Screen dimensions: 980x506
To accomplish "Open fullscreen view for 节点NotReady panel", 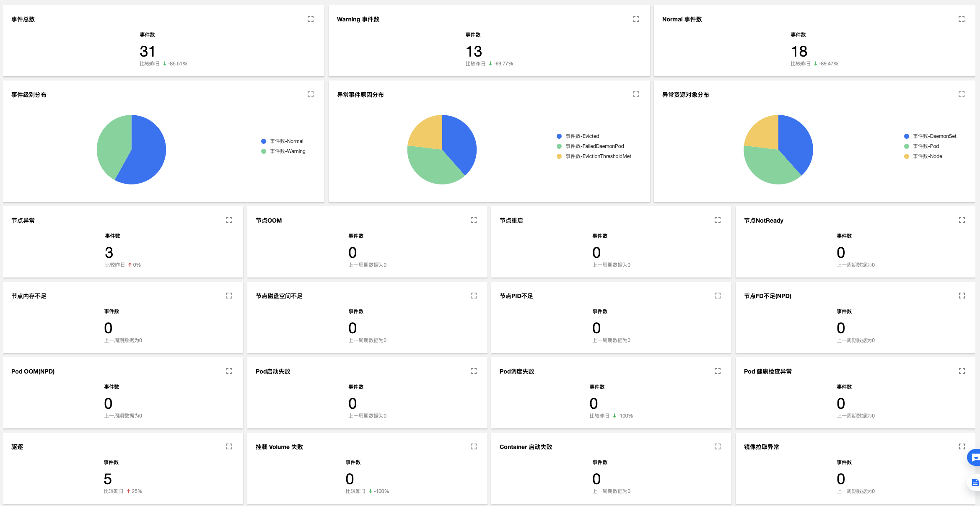I will coord(962,220).
